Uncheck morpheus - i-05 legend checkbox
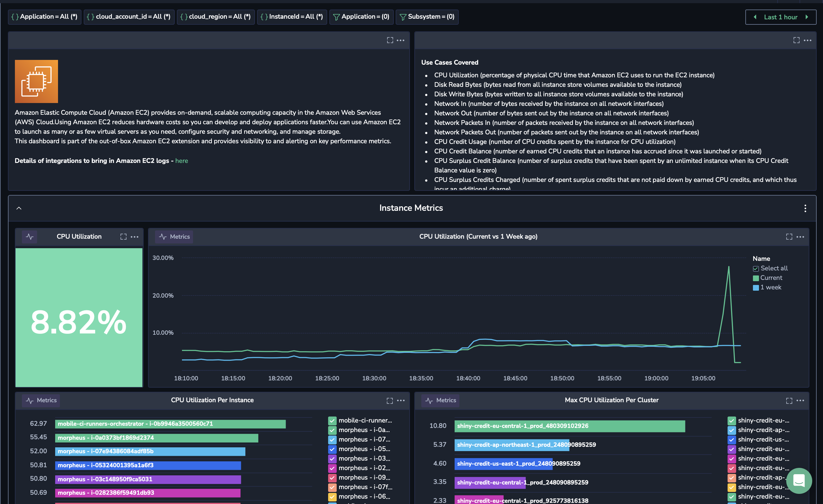823x504 pixels. [x=332, y=449]
